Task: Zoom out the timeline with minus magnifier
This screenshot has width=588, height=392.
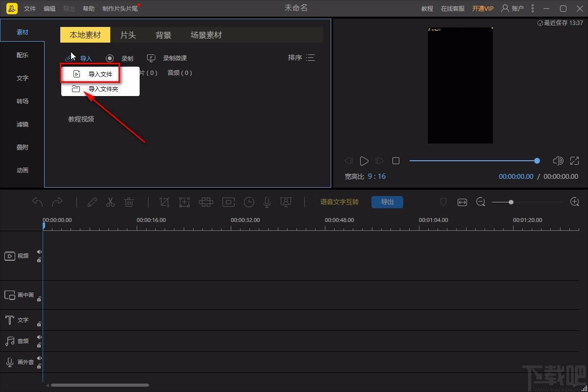Action: click(x=481, y=202)
